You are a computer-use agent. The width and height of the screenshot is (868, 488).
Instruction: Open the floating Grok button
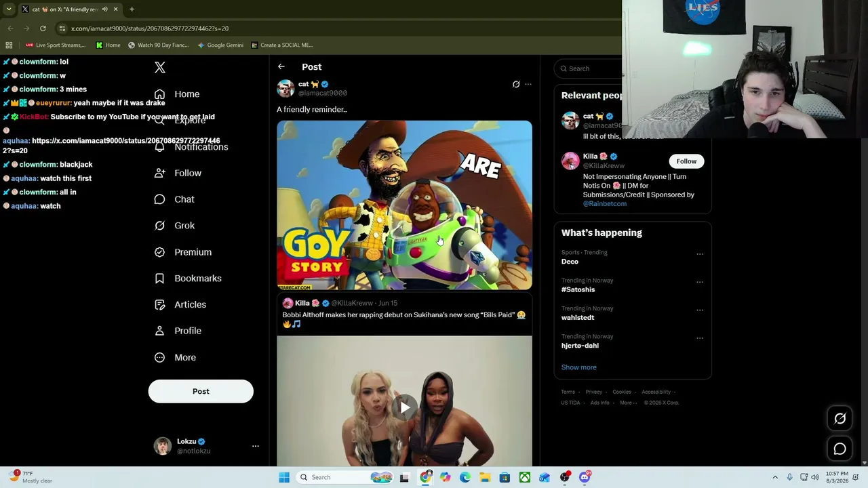click(840, 419)
